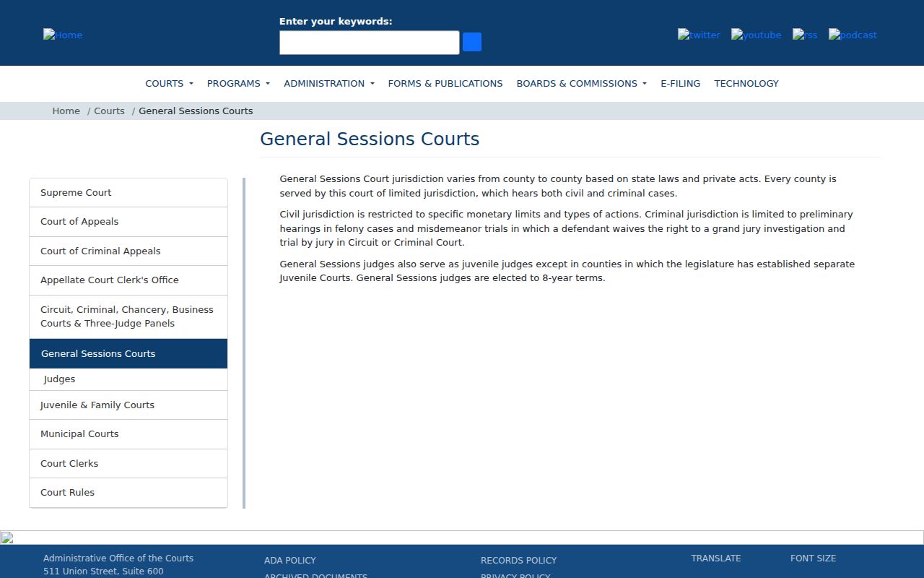Select Court of Criminal Appeals
Viewport: 924px width, 578px height.
tap(128, 251)
